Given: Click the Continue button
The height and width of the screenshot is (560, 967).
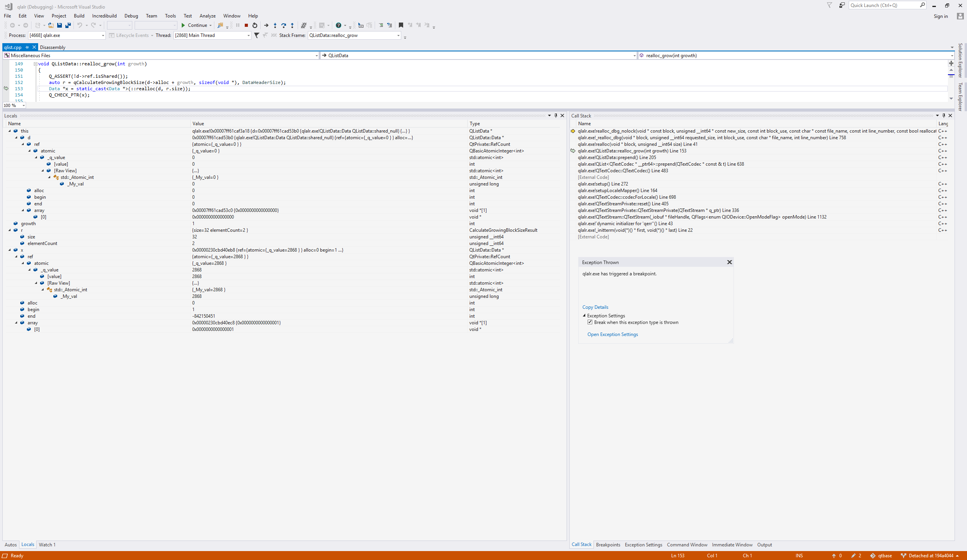Looking at the screenshot, I should coord(194,25).
